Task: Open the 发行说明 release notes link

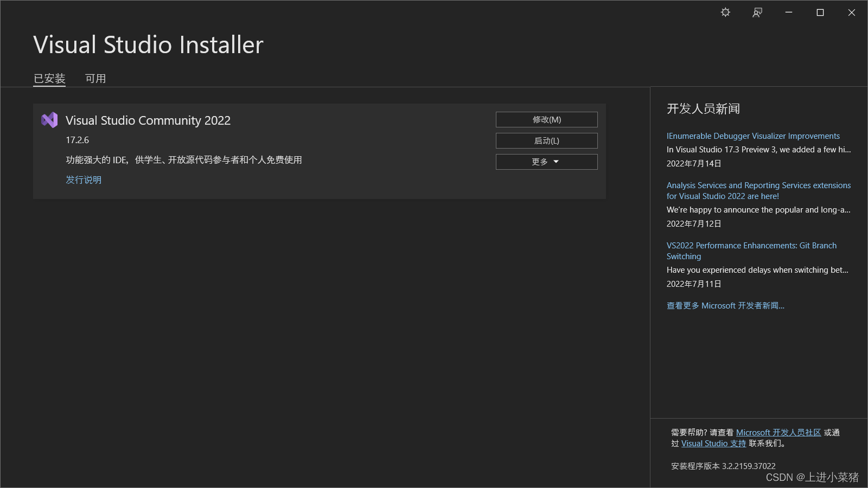Action: point(84,179)
